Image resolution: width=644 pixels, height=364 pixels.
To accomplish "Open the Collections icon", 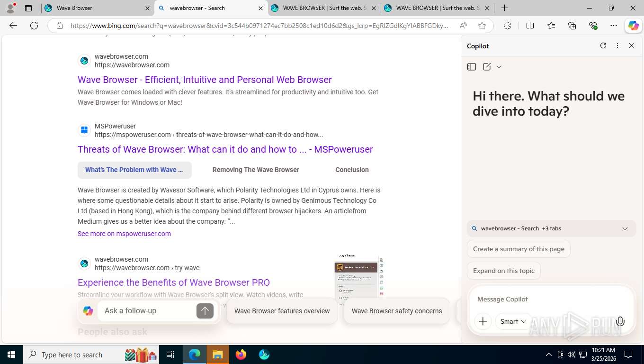I will pyautogui.click(x=572, y=26).
